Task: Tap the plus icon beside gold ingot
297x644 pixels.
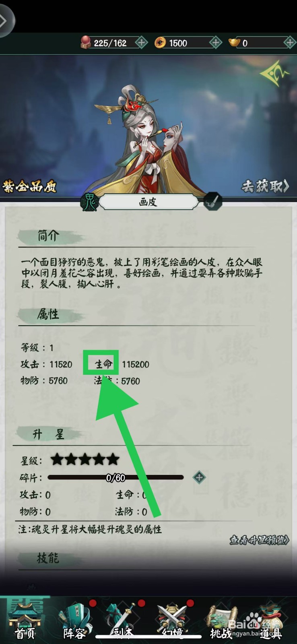Action: (290, 42)
